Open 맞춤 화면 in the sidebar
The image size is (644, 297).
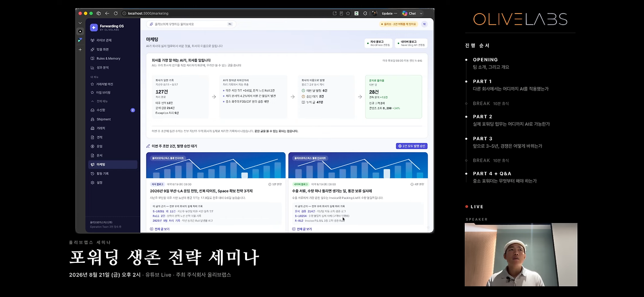coord(113,49)
